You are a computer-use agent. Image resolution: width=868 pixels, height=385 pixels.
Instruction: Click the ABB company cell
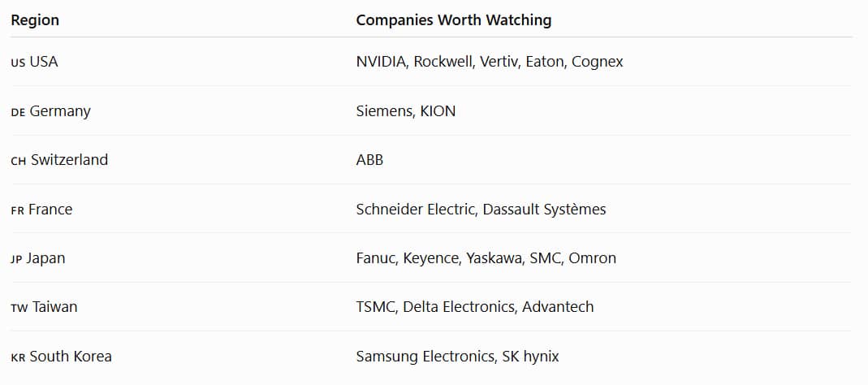pos(369,160)
